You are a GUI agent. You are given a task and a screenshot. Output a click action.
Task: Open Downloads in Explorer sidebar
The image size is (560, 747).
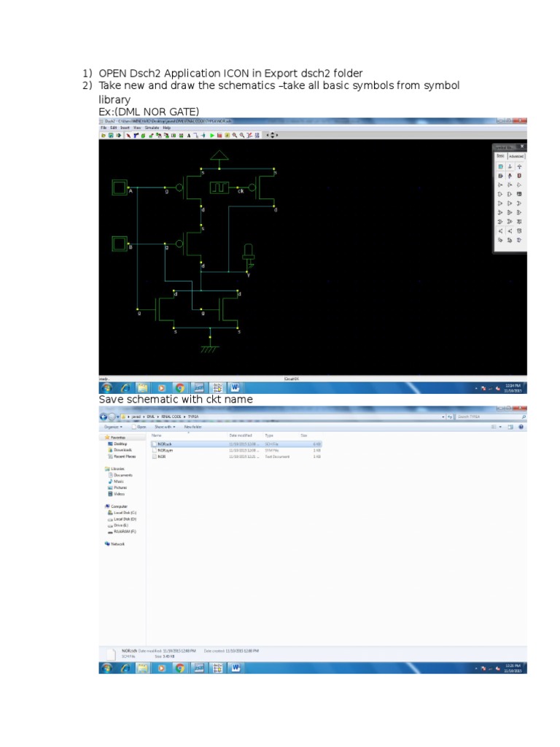[x=120, y=449]
